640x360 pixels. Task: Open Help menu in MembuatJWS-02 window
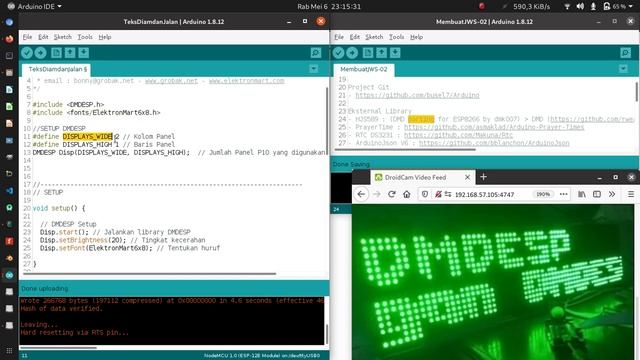point(416,37)
